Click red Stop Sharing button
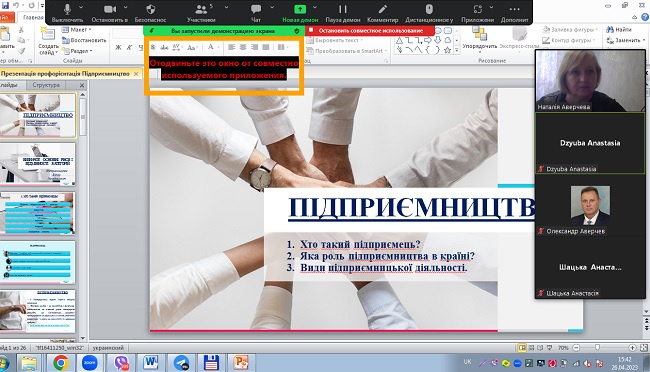This screenshot has height=372, width=650. (x=370, y=31)
